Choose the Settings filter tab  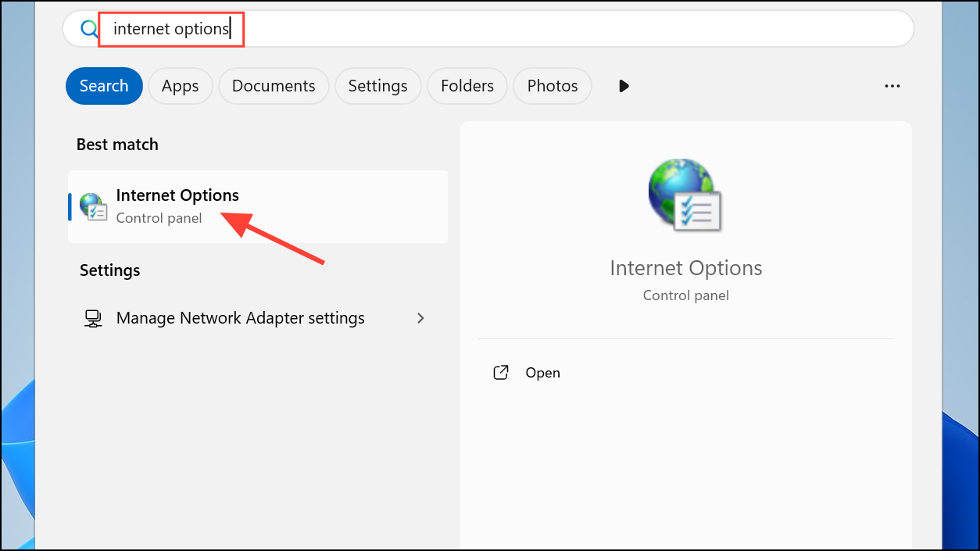[x=377, y=86]
